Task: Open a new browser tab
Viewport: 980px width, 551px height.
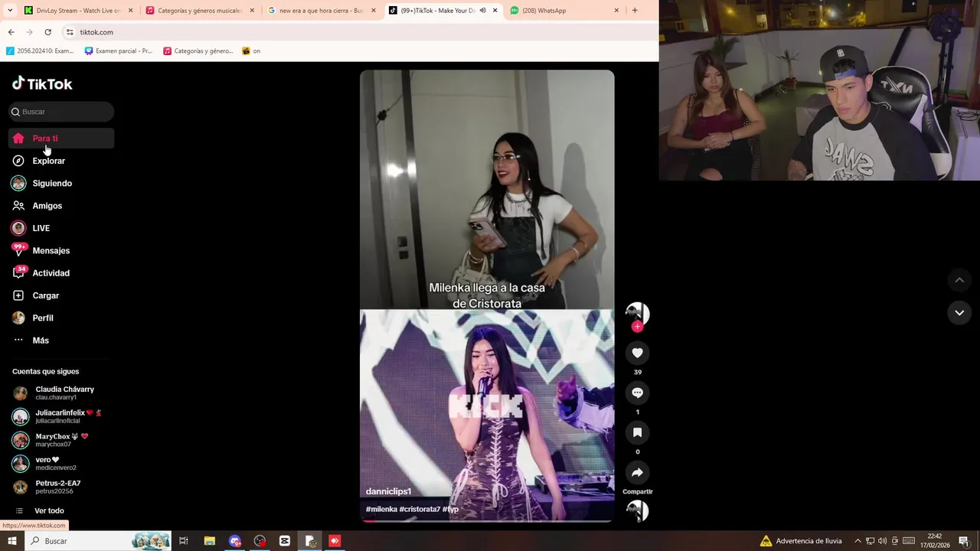Action: point(635,11)
